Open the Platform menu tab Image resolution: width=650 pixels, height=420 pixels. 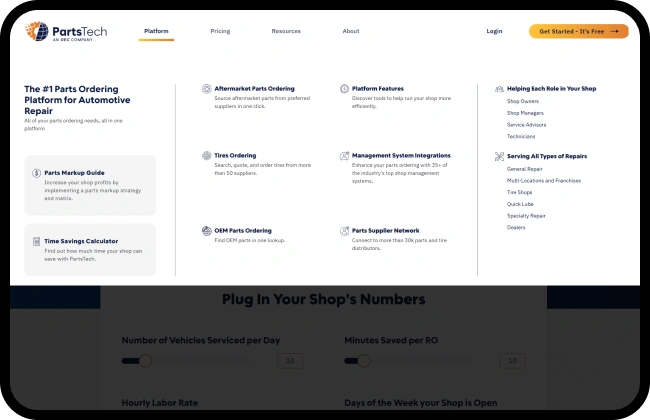(x=156, y=31)
